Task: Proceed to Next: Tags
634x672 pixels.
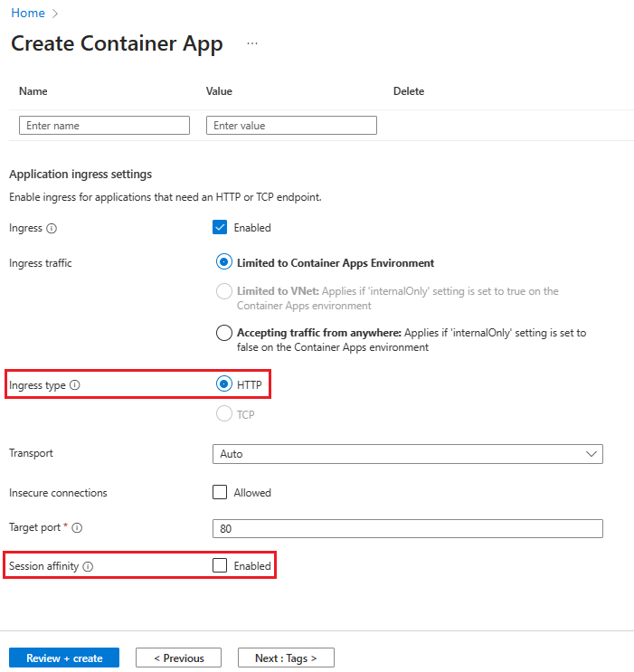Action: pyautogui.click(x=286, y=658)
